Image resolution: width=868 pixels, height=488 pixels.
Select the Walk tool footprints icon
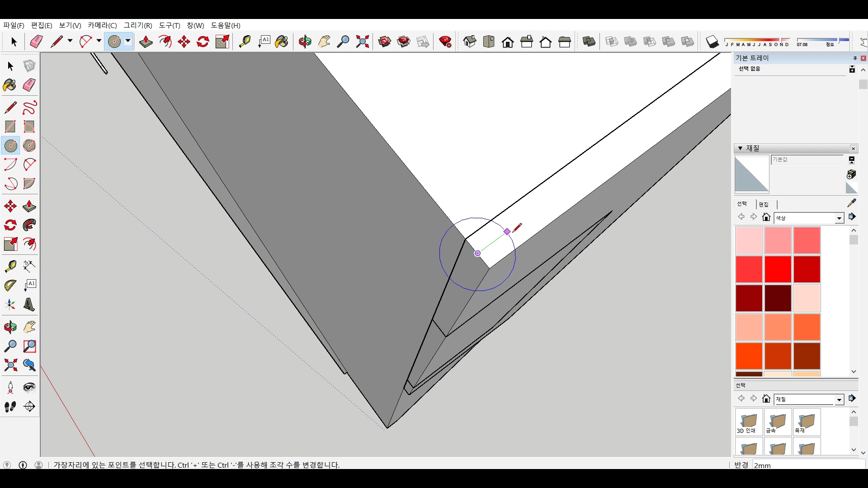[10, 407]
